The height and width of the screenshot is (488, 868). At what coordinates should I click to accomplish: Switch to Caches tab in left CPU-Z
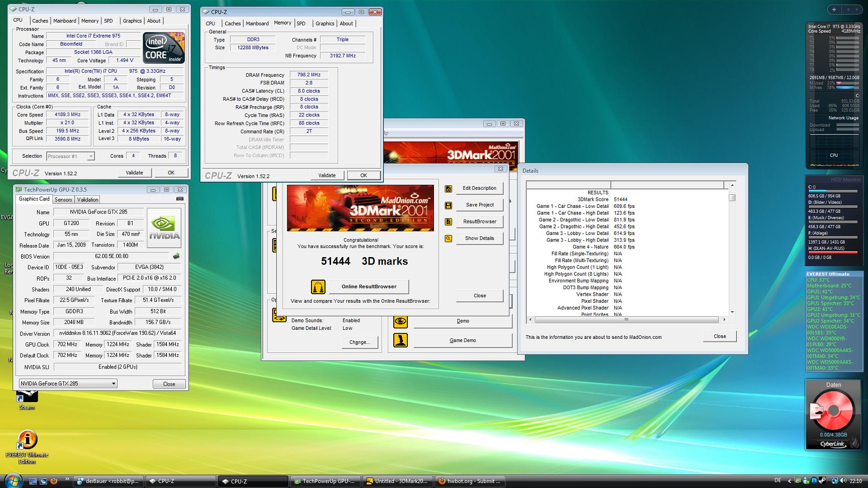(x=40, y=21)
